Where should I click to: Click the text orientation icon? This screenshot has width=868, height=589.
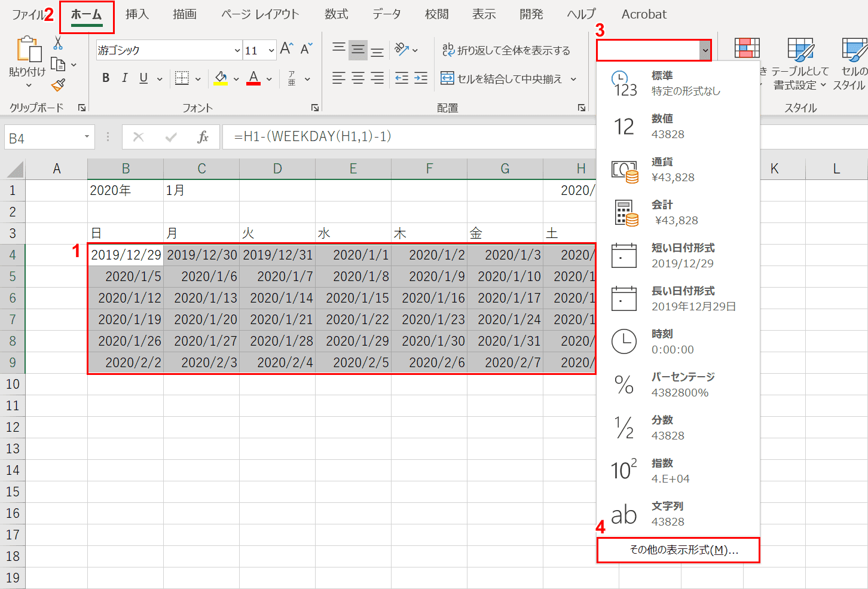tap(402, 50)
